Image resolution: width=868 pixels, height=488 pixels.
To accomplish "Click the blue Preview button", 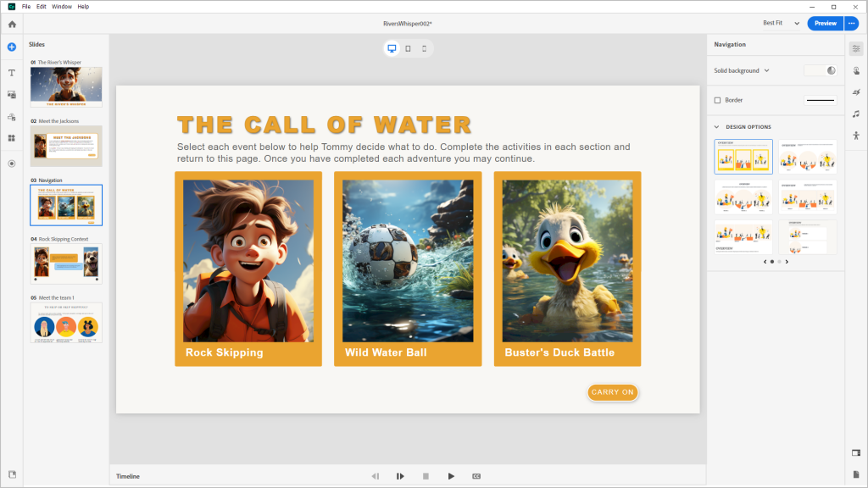I will (825, 23).
